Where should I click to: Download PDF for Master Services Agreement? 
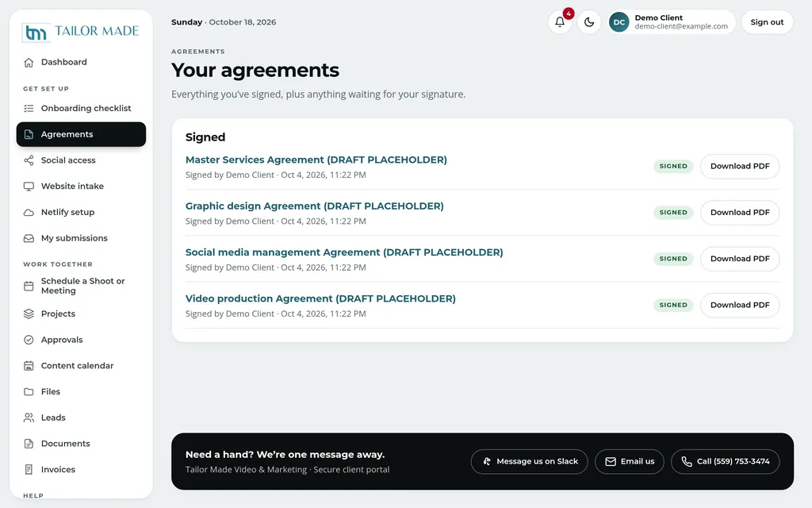[740, 167]
